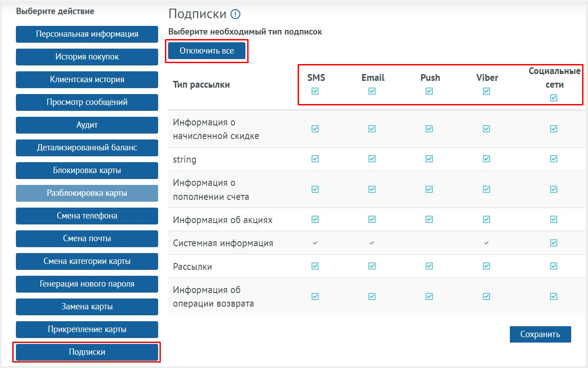This screenshot has height=368, width=588.
Task: Open Просмотр сообщений section
Action: [87, 102]
